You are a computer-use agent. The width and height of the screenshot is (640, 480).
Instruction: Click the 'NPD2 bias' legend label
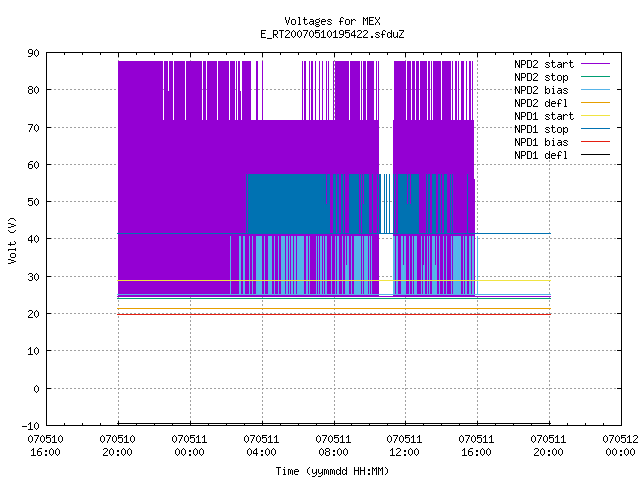[x=541, y=90]
